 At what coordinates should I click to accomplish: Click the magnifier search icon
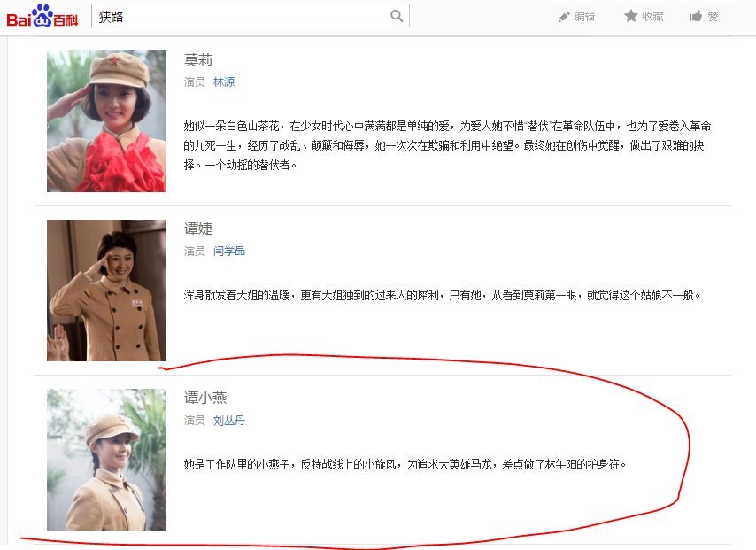[397, 16]
